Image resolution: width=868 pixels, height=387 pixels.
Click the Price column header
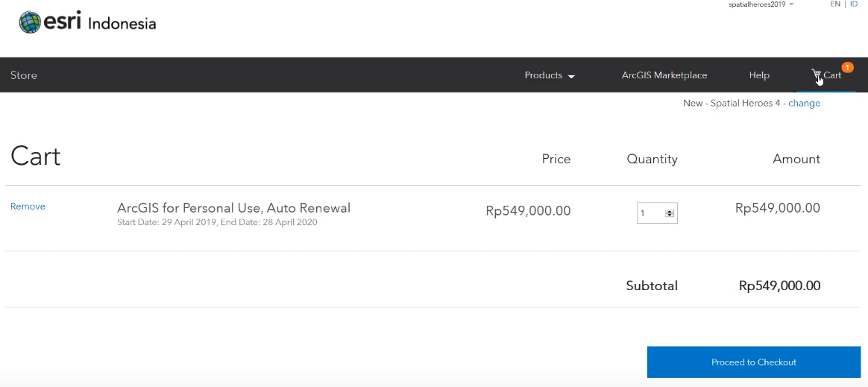click(556, 160)
